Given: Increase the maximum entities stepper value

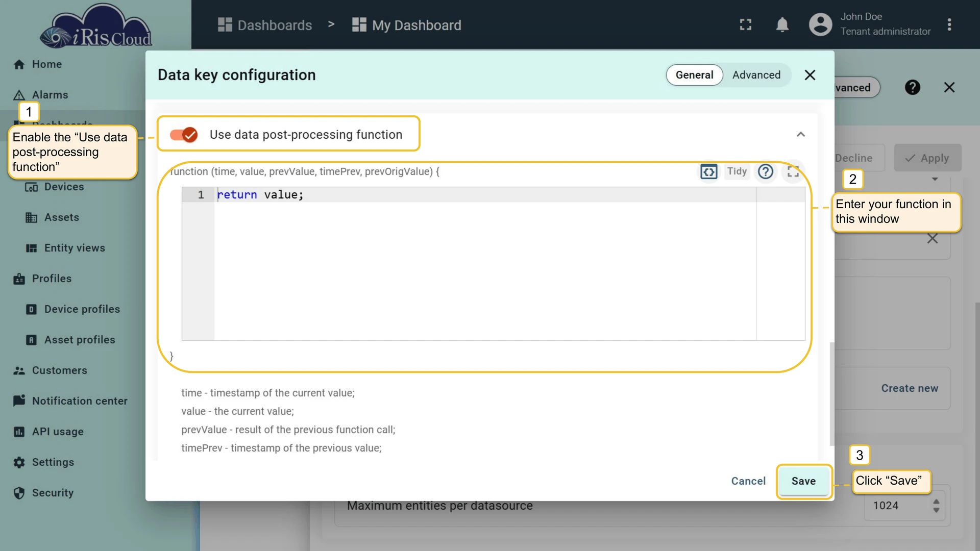Looking at the screenshot, I should (x=936, y=502).
